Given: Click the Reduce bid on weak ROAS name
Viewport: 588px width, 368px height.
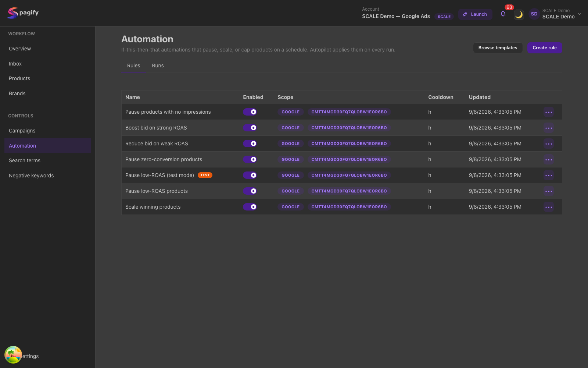Looking at the screenshot, I should click(x=157, y=144).
